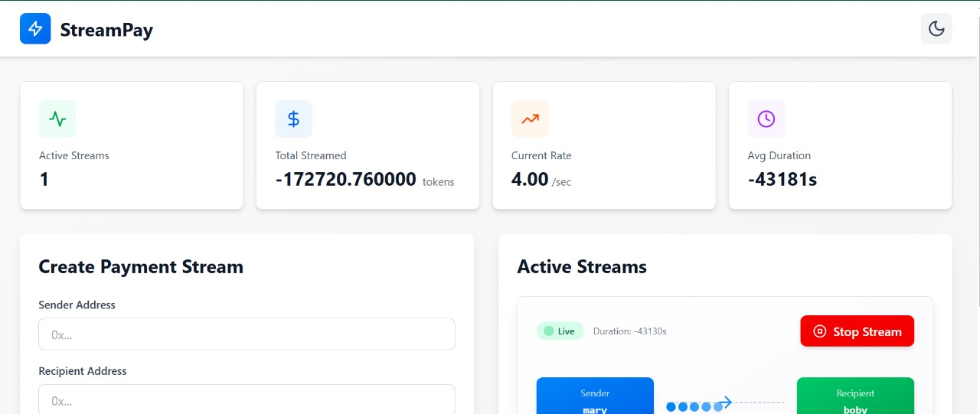Click the Total Streamed value -172720.760000

346,180
